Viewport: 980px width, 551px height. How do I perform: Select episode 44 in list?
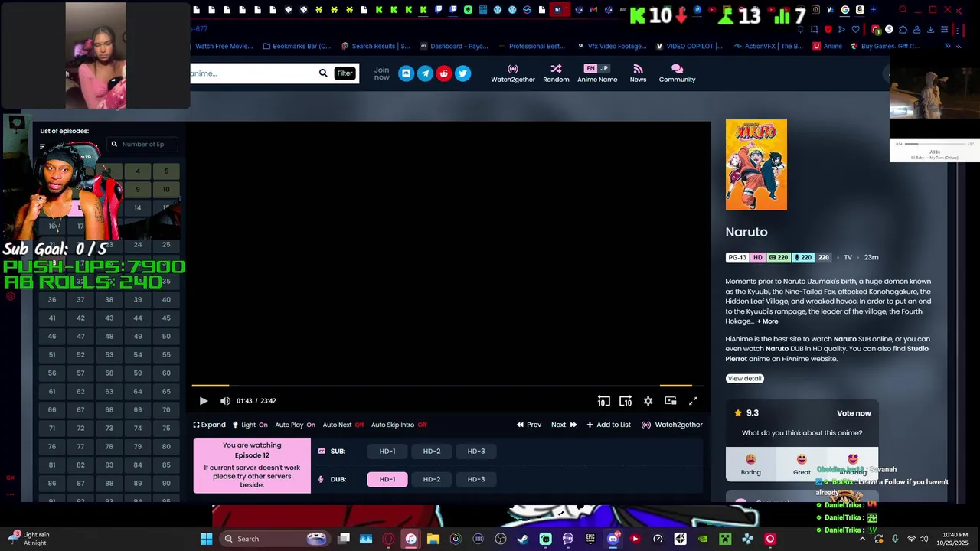(x=138, y=318)
